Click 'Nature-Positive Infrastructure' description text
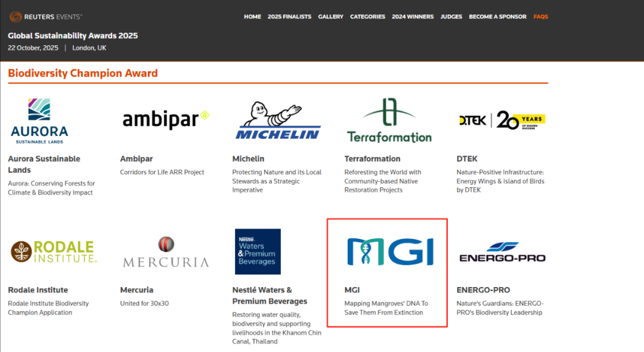The width and height of the screenshot is (644, 352). [x=500, y=181]
